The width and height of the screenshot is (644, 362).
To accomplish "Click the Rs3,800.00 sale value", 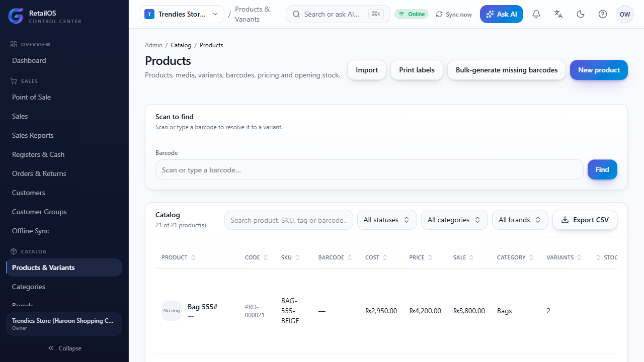I will [x=469, y=311].
